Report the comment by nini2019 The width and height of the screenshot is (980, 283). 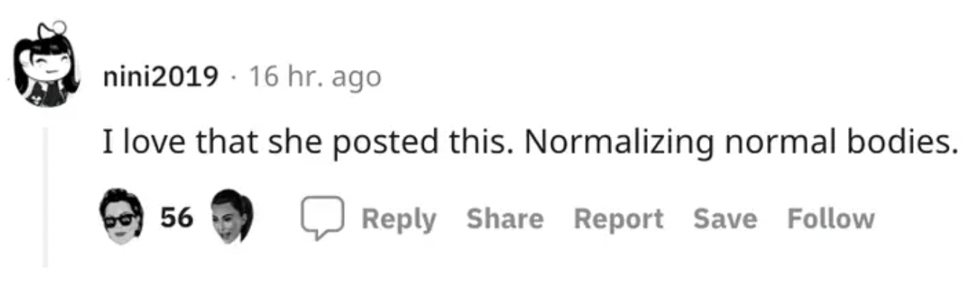coord(619,219)
